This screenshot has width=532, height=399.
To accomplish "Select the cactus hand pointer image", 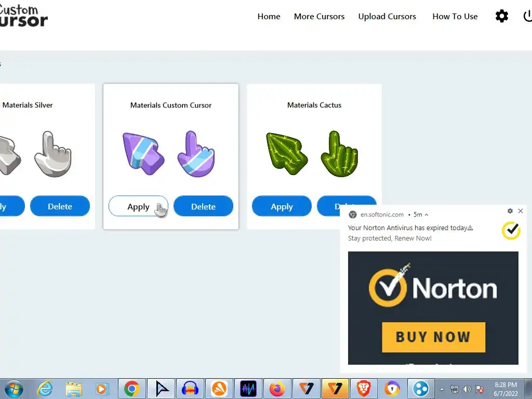I will click(x=340, y=154).
